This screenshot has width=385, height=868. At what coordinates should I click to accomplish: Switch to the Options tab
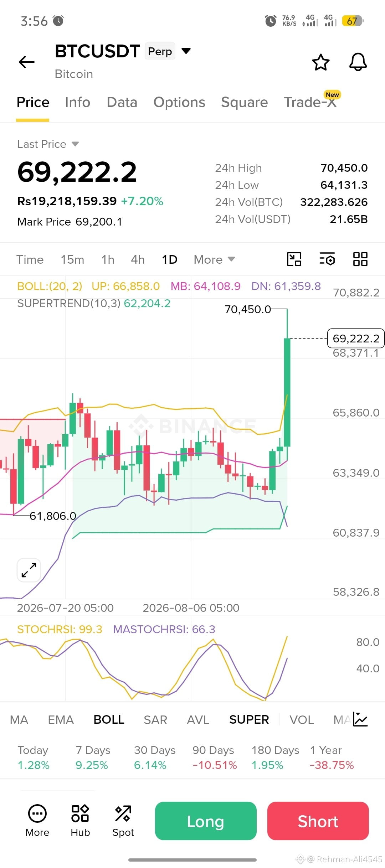coord(179,102)
